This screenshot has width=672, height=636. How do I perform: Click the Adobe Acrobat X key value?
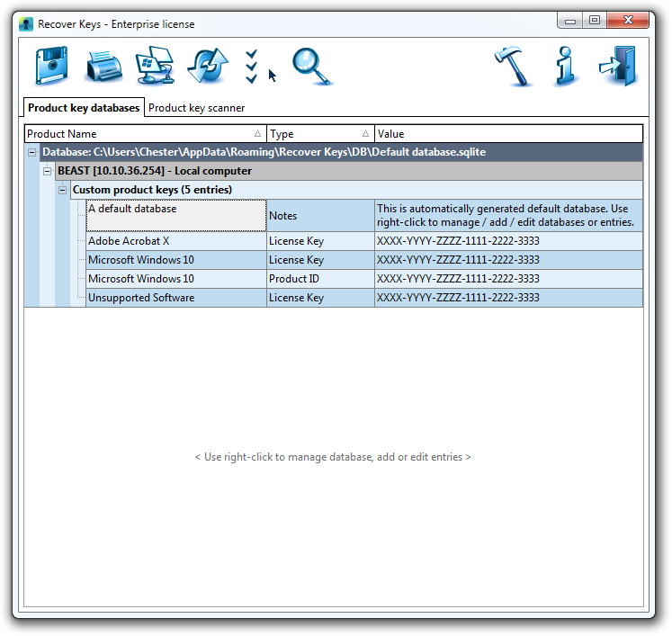pos(508,241)
